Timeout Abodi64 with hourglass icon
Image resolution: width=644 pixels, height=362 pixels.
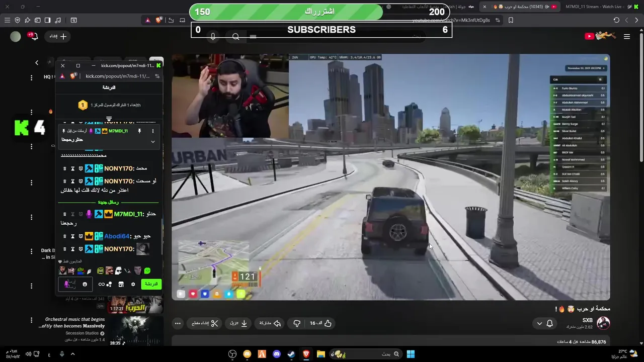(x=72, y=236)
